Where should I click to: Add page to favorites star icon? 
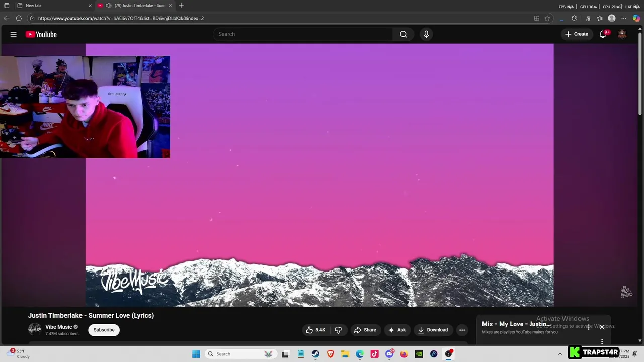547,18
